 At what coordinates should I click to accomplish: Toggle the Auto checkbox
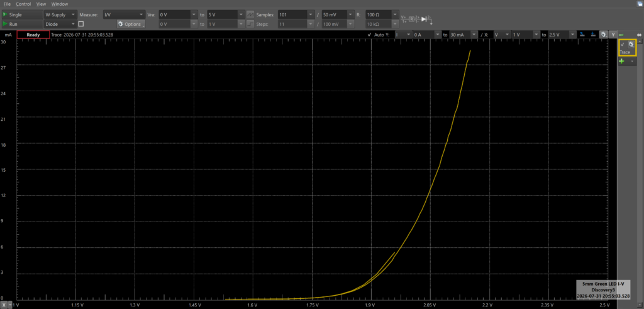point(370,35)
